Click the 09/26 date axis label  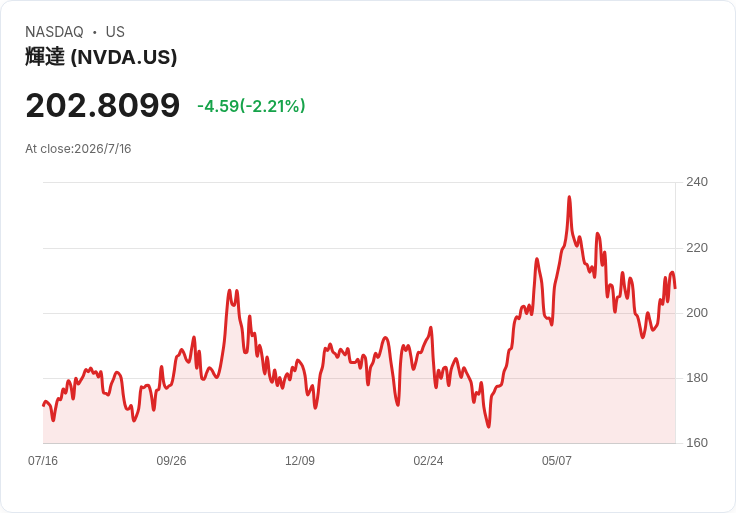point(171,461)
